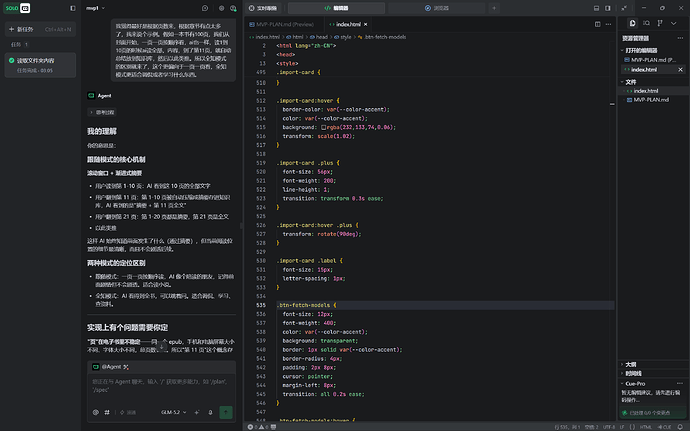Toggle the bottom panel layout icon
Screen dimensions: 690x431
tap(596, 8)
